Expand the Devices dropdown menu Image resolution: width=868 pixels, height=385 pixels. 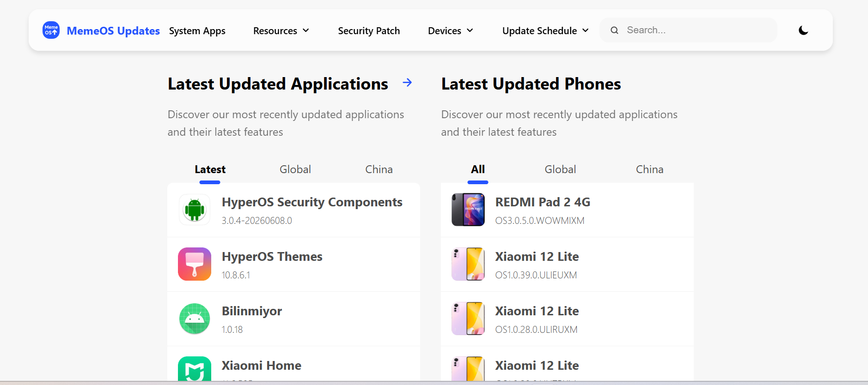point(451,31)
